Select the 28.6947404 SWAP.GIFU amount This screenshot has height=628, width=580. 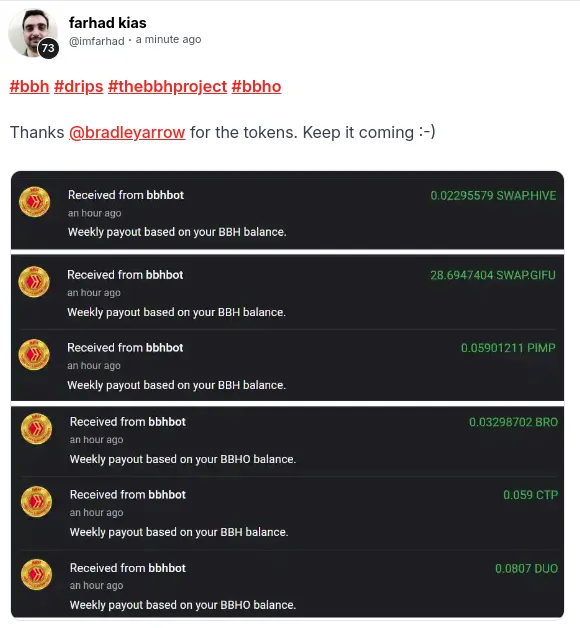click(493, 275)
